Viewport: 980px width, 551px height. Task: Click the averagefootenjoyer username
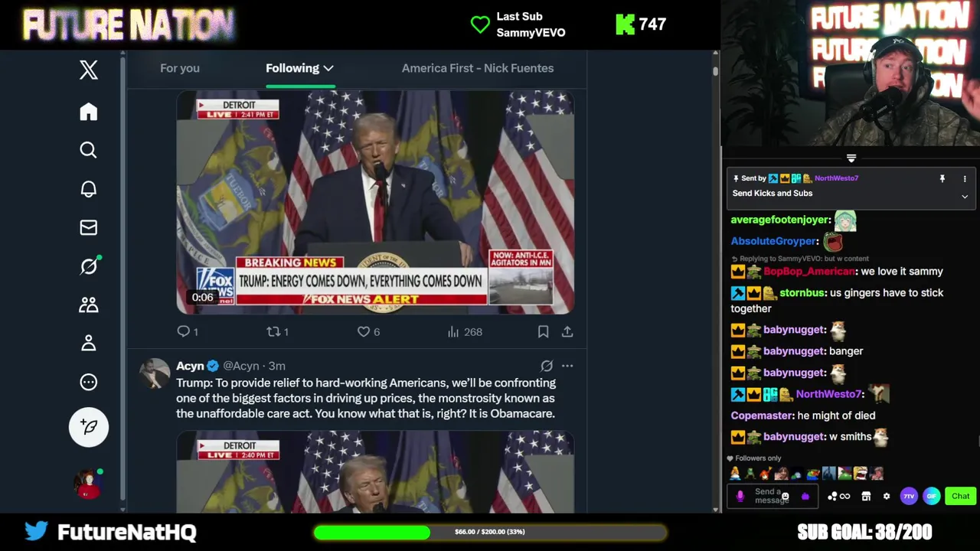[x=780, y=220]
